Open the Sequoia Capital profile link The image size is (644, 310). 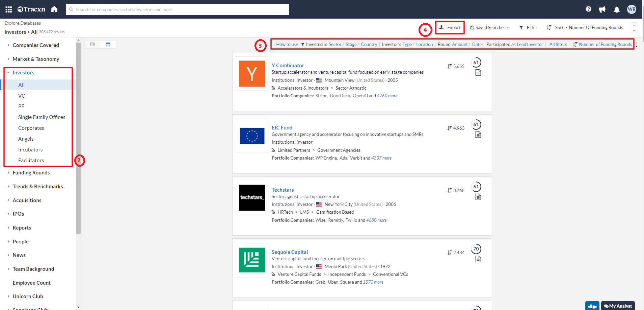(290, 252)
